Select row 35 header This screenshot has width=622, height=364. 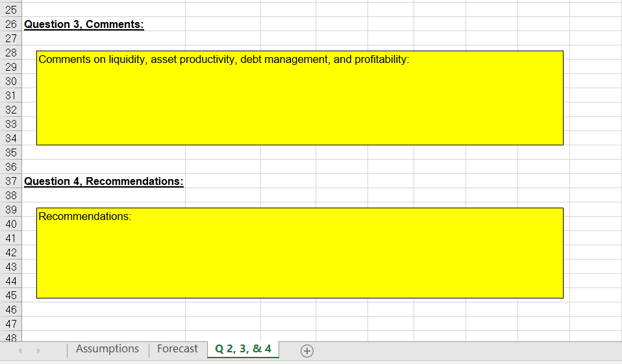pos(10,152)
